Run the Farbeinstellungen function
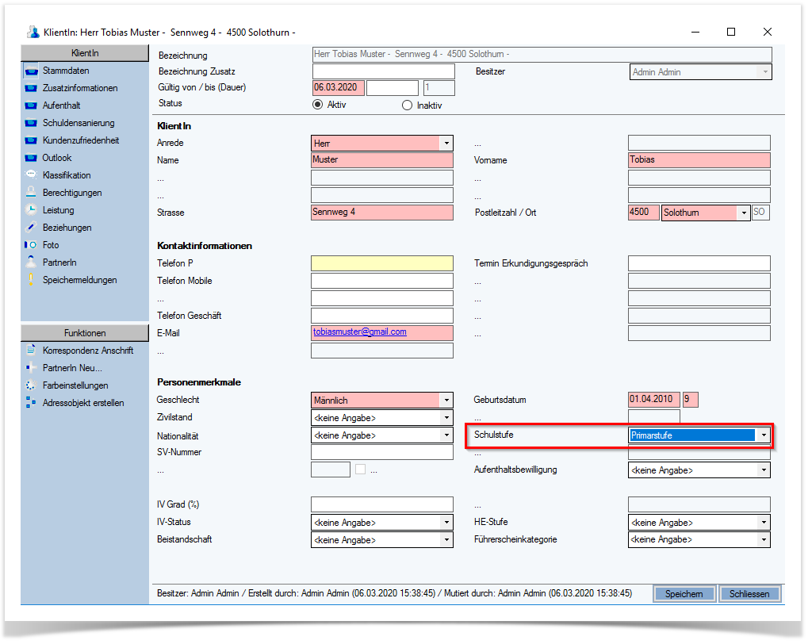812x644 pixels. (75, 385)
